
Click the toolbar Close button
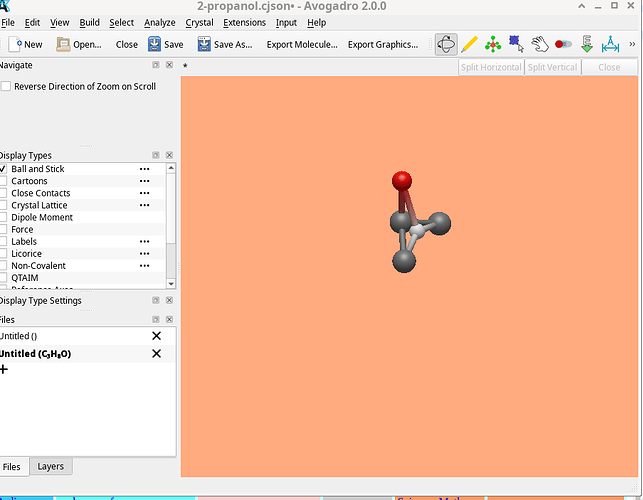click(x=127, y=44)
